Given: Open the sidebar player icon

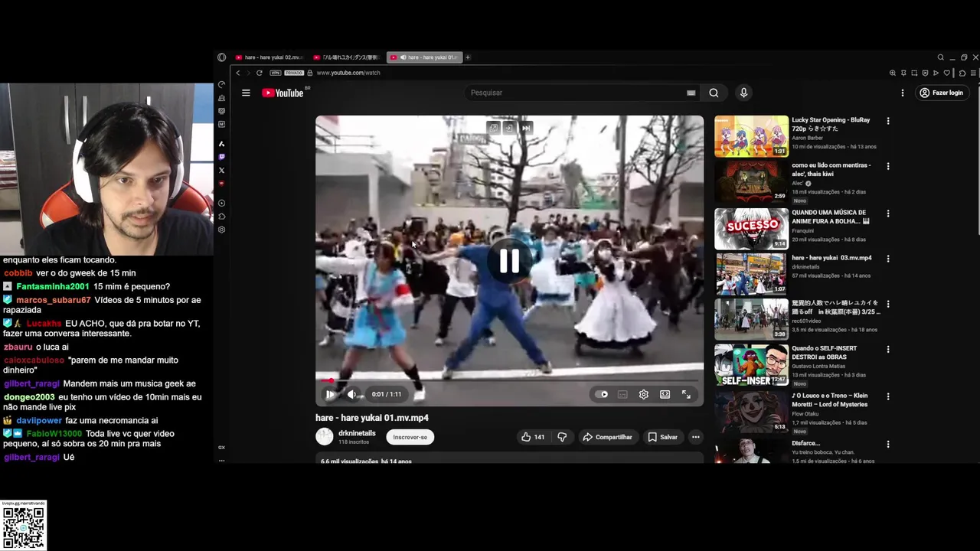Looking at the screenshot, I should click(x=221, y=203).
